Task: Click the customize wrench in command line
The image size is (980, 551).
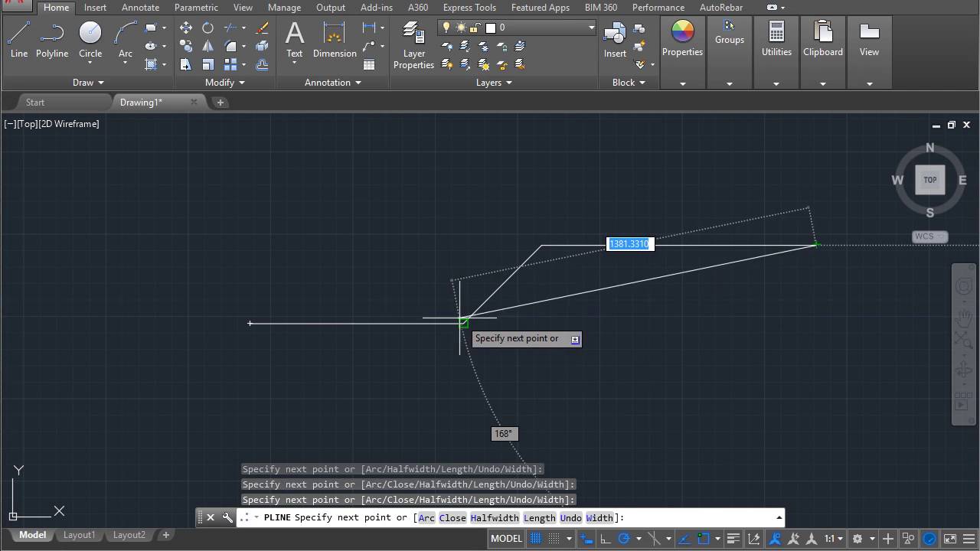Action: coord(227,517)
